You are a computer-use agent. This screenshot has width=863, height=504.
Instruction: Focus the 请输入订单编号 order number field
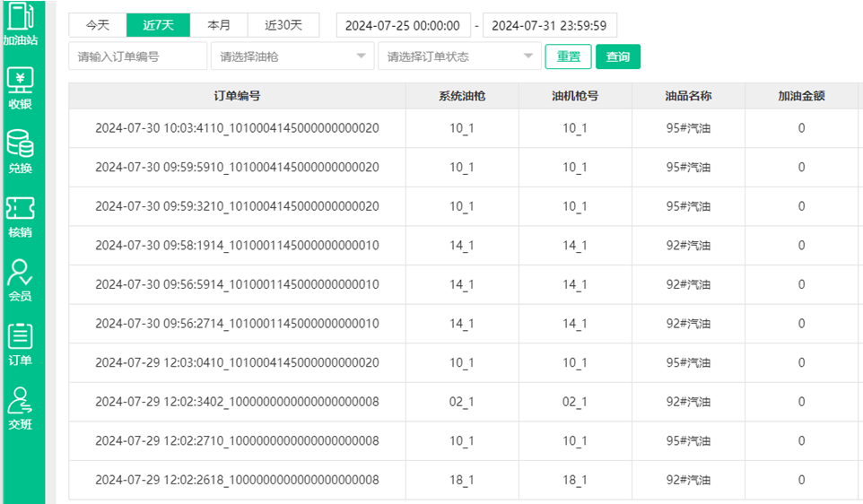[x=137, y=56]
